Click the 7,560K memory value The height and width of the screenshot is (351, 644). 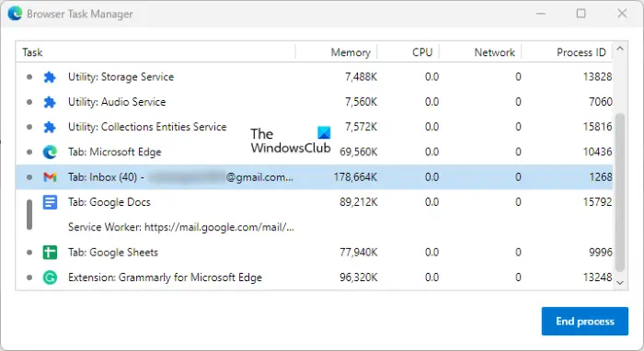[361, 102]
